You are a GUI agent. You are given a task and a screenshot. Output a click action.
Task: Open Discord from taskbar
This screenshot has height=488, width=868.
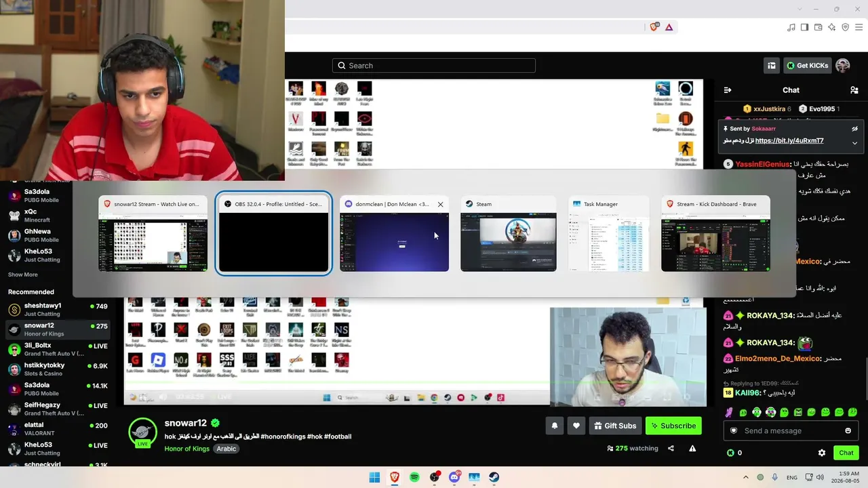click(x=454, y=477)
